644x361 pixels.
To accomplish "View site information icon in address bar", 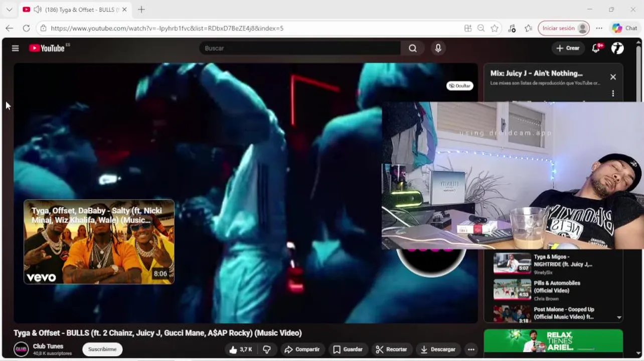I will [44, 28].
